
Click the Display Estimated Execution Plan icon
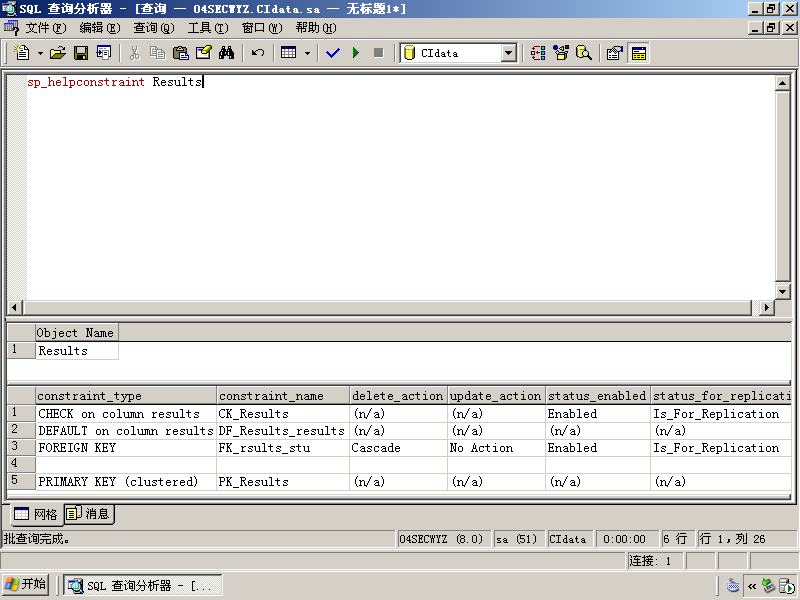[538, 53]
